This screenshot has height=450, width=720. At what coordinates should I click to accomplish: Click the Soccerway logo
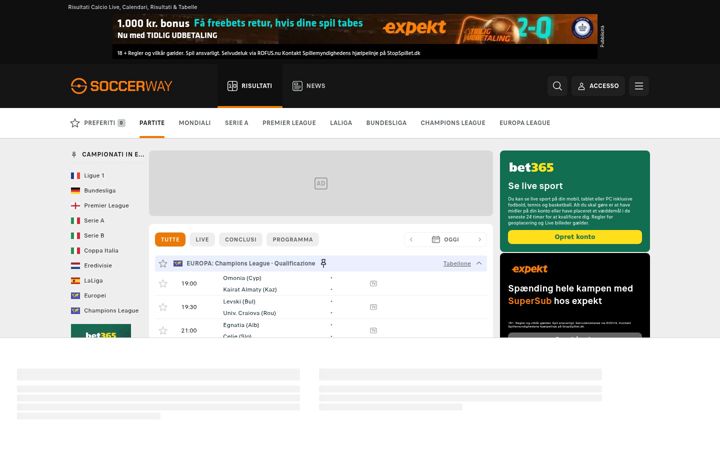(x=122, y=86)
